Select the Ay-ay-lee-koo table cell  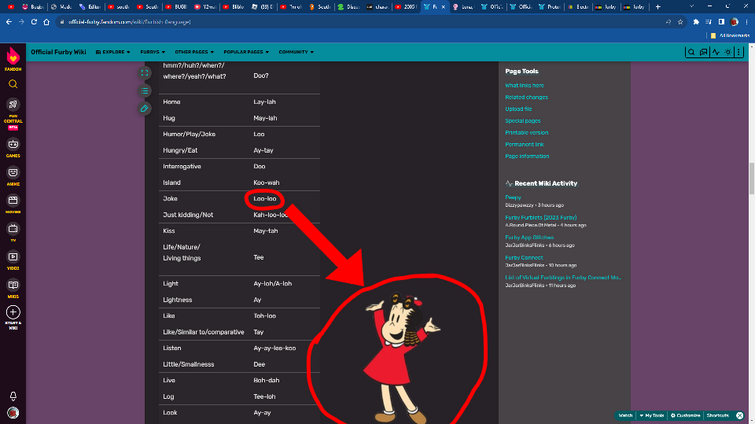pyautogui.click(x=274, y=348)
